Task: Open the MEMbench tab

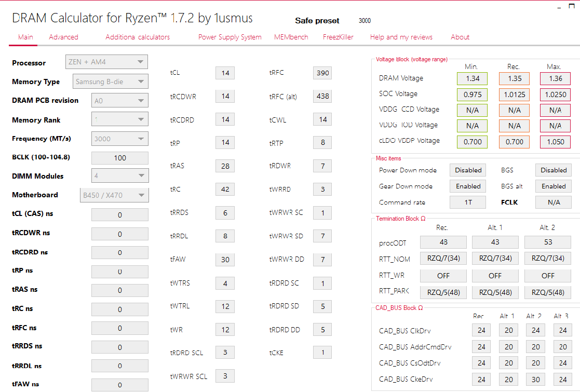Action: [x=291, y=37]
